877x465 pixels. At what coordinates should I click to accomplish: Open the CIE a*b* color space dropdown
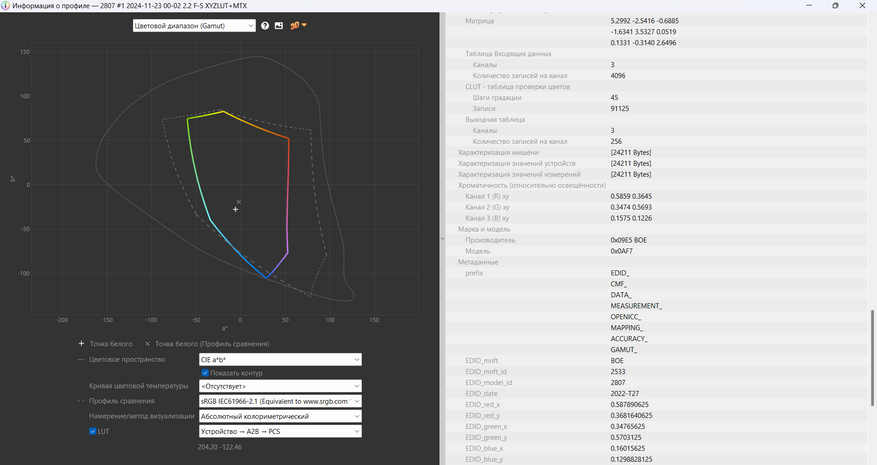point(279,359)
